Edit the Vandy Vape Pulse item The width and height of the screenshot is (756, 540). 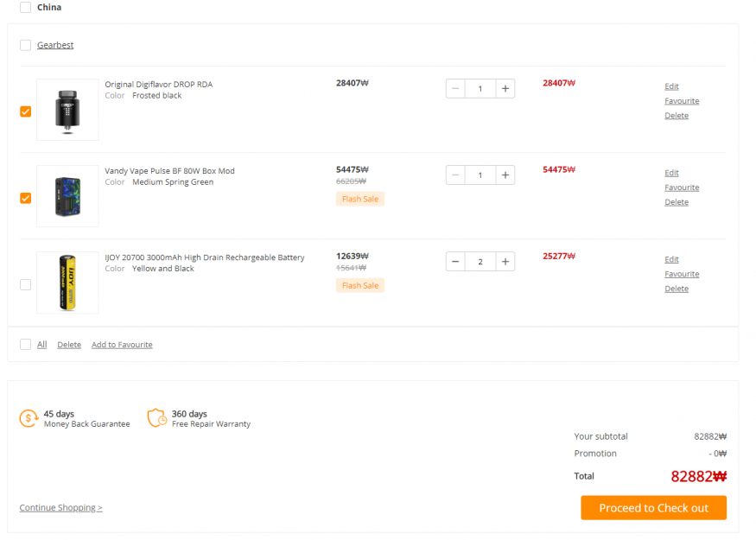[671, 173]
